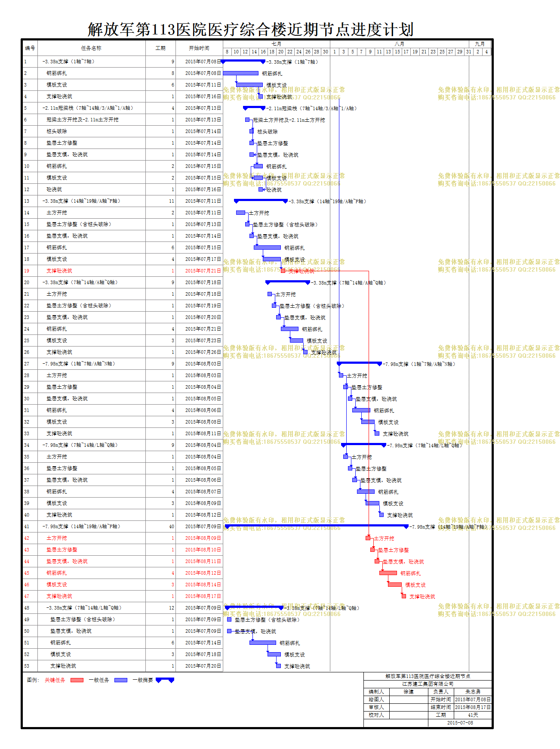Click red start date 2015年08月10日 in row 43
Screen dimensions: 560x749
pos(203,550)
